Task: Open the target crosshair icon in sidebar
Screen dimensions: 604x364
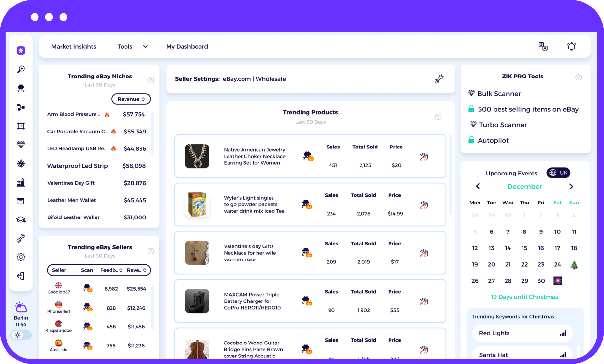Action: [21, 163]
